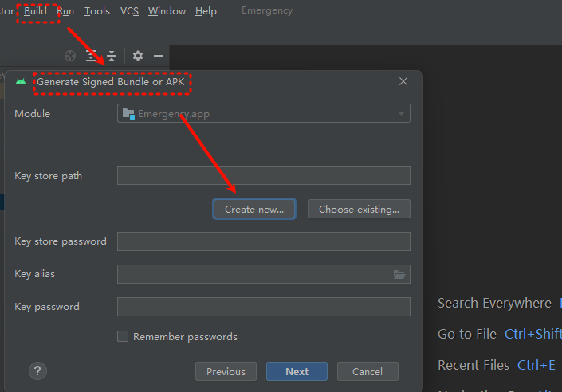Click the Key store password field
This screenshot has height=392, width=562.
[x=263, y=241]
